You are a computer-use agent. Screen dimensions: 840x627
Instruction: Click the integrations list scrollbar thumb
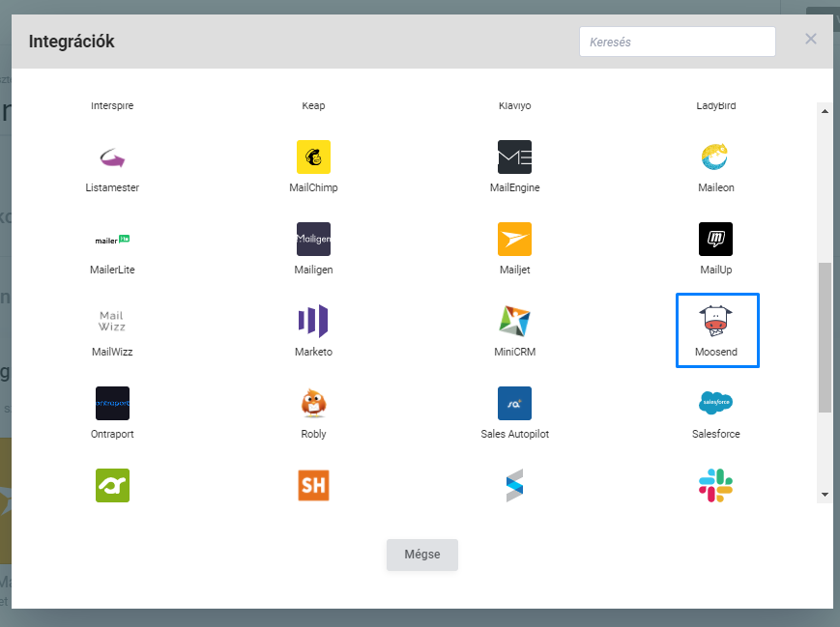(825, 337)
